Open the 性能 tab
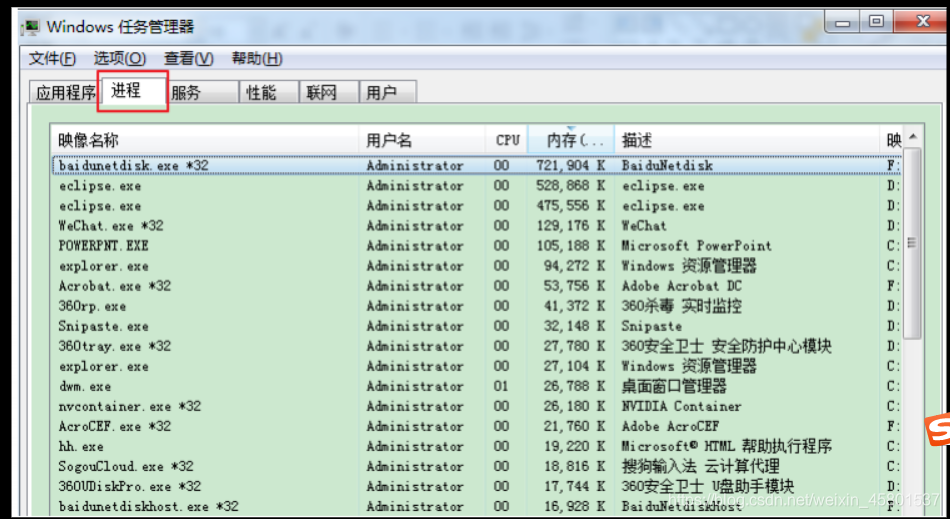This screenshot has height=519, width=950. pos(268,93)
